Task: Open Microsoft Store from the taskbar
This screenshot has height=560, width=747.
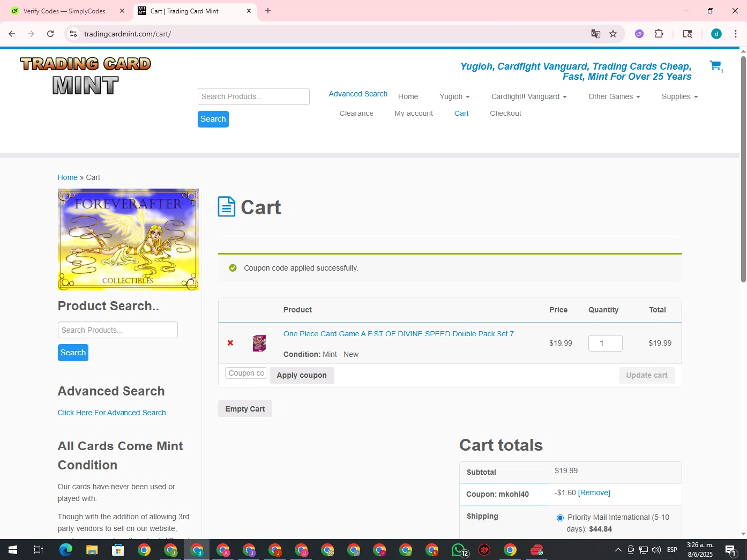Action: (x=118, y=550)
